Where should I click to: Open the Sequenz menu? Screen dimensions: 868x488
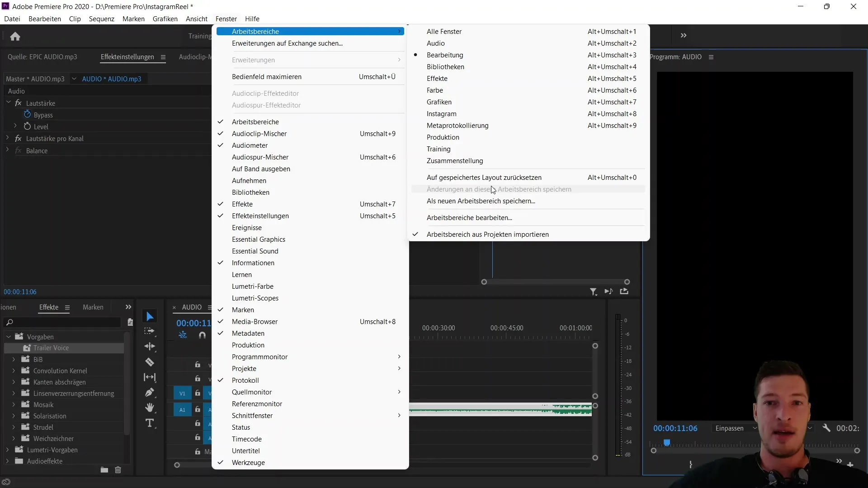point(101,19)
